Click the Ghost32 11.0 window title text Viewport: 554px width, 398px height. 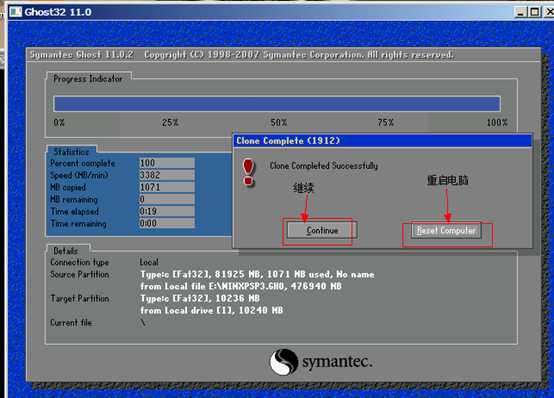58,12
